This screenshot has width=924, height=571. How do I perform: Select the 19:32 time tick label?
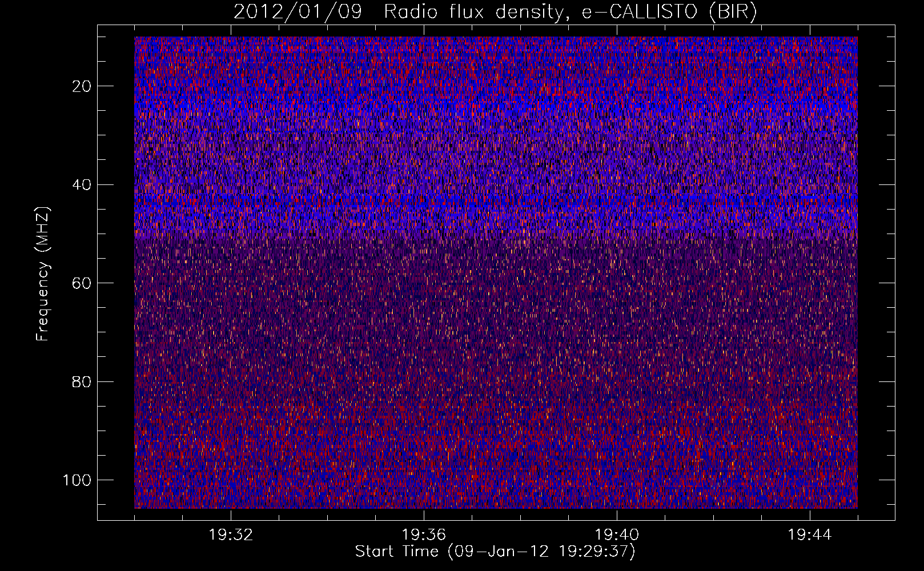point(231,535)
